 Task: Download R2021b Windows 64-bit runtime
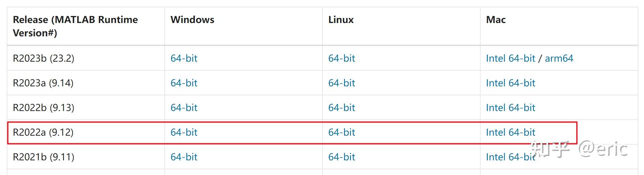tap(184, 157)
